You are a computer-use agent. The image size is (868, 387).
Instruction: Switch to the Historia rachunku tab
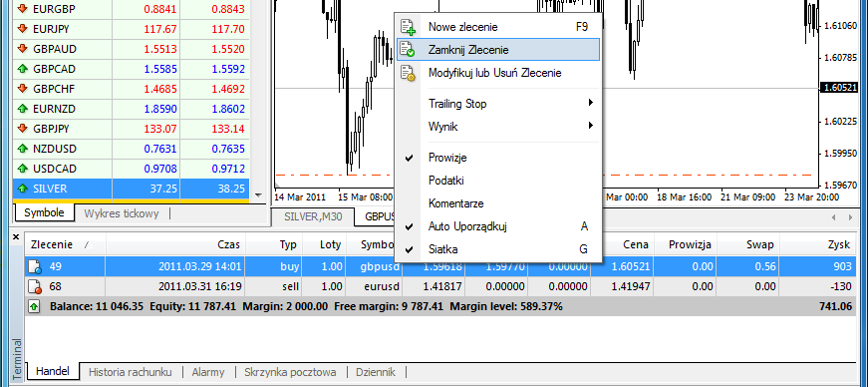tap(131, 372)
